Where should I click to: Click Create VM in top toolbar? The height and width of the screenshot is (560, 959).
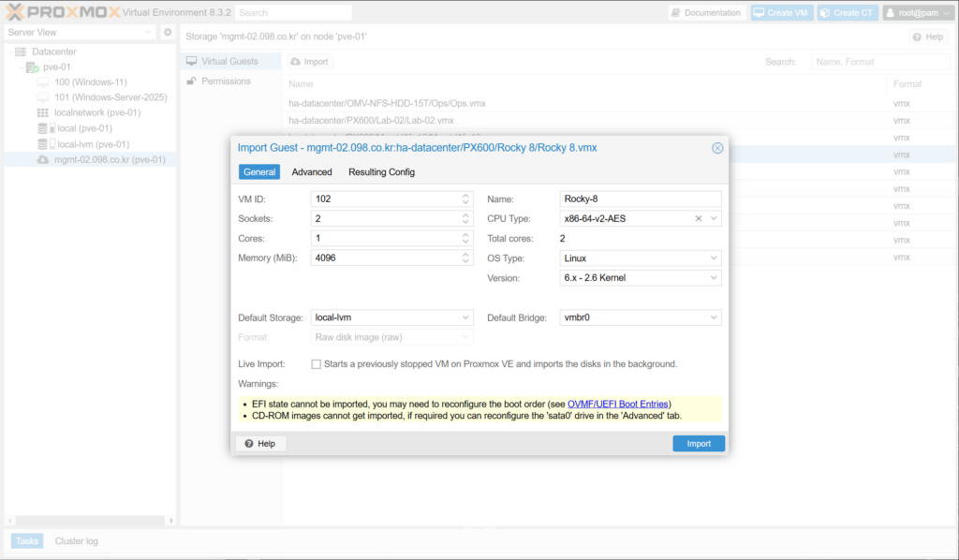[x=781, y=13]
